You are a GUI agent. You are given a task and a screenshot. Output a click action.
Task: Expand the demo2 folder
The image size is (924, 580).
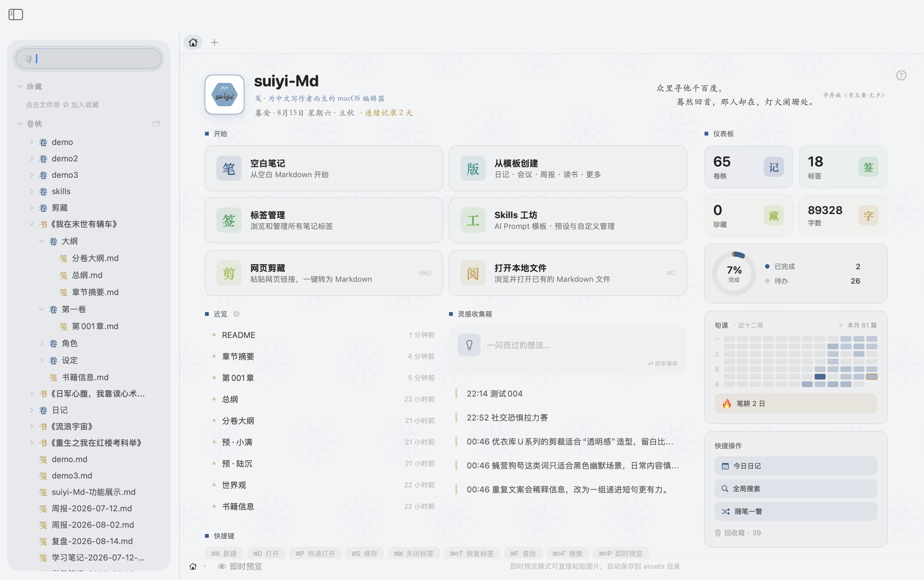click(32, 159)
